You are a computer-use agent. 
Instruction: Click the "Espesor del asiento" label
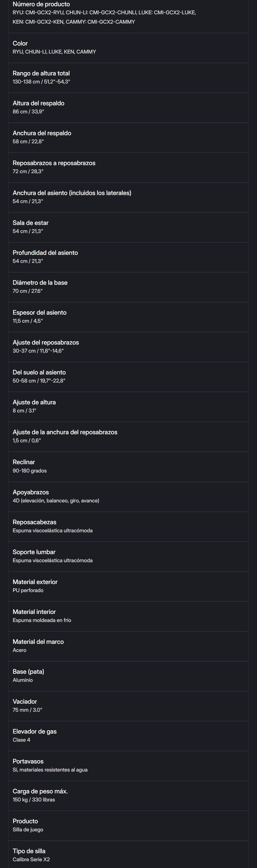tap(39, 313)
